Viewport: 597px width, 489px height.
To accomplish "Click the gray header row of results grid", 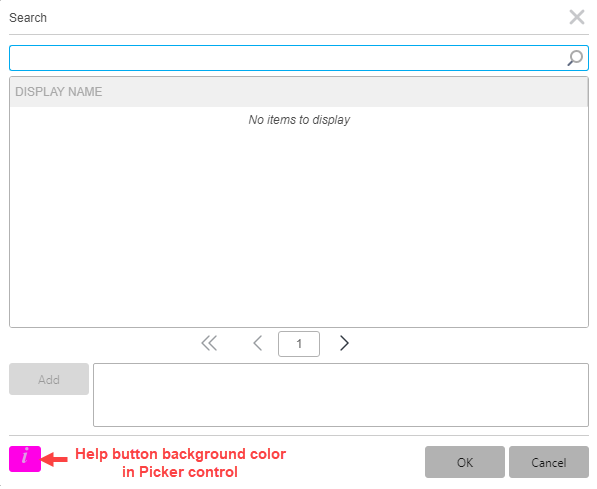I will [x=299, y=92].
